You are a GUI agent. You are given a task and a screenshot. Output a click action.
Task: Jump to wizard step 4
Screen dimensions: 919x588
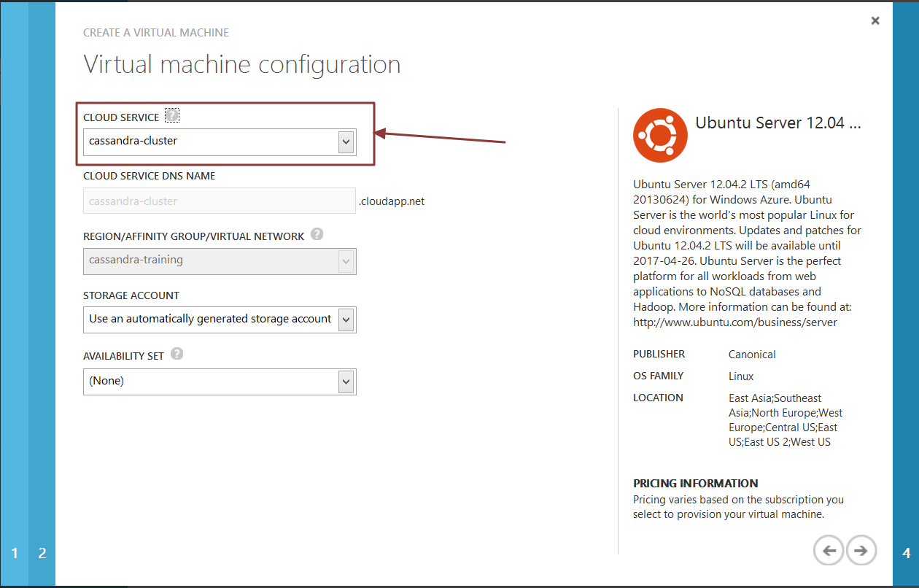pyautogui.click(x=907, y=553)
